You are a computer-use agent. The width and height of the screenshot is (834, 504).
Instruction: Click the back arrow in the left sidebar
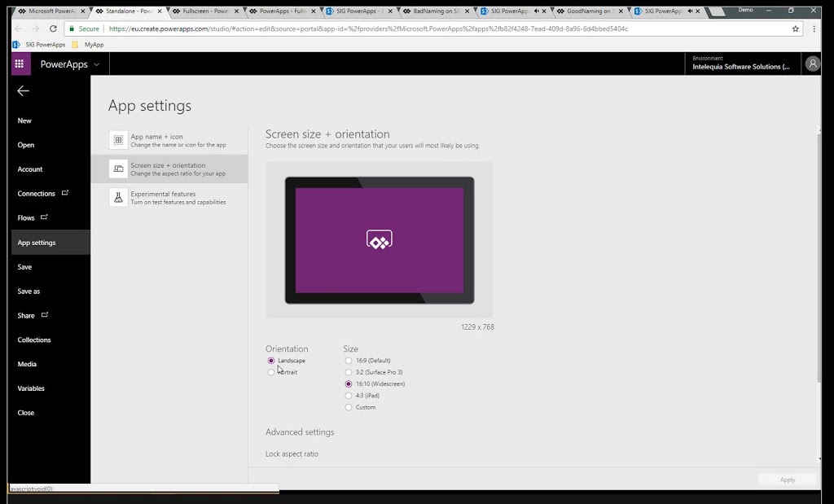click(x=23, y=91)
